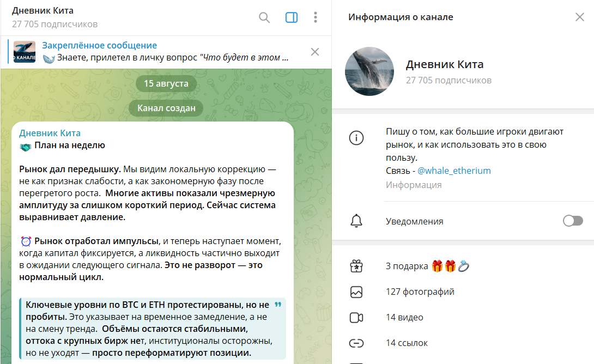This screenshot has height=364, width=594.
Task: Open the three-dot more options menu
Action: pos(315,17)
